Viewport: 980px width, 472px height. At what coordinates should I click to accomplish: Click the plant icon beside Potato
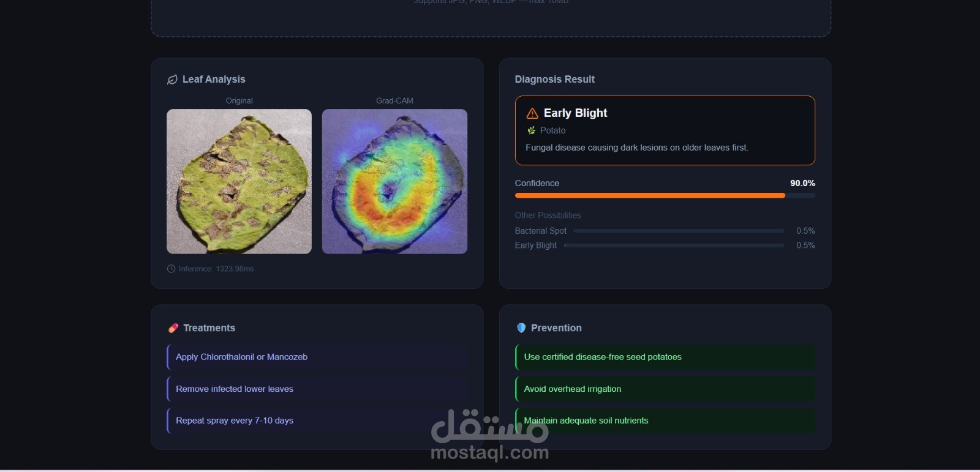click(x=531, y=130)
